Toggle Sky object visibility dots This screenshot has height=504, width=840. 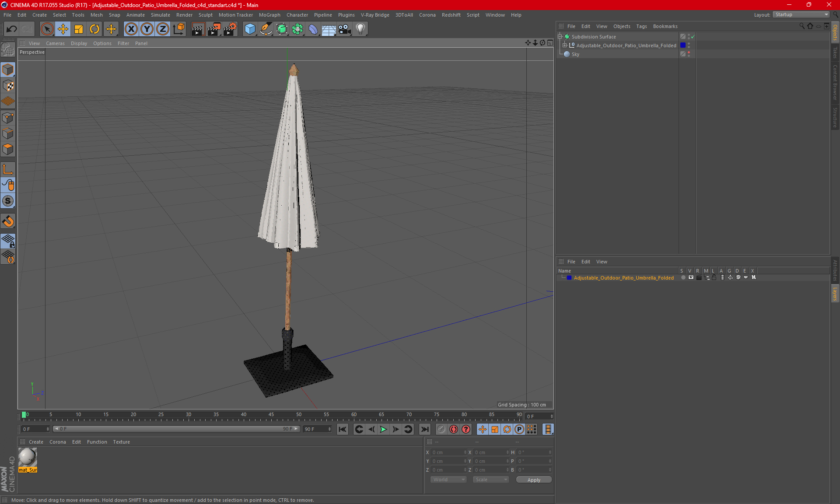tap(689, 54)
